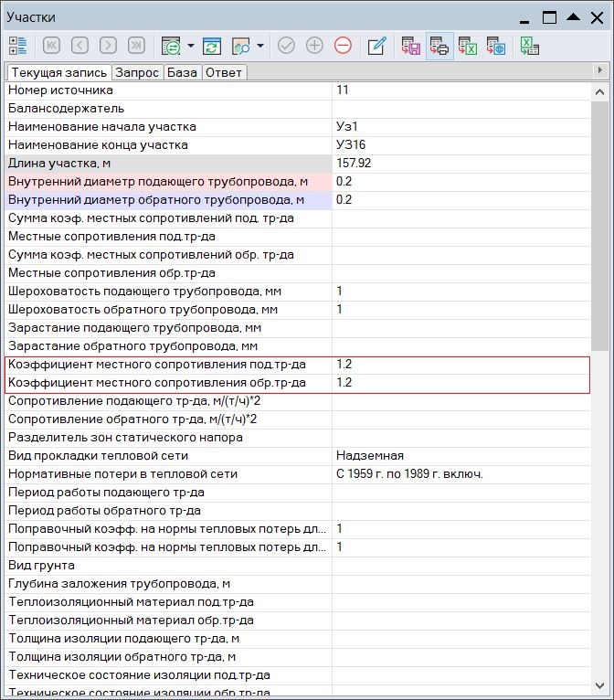The height and width of the screenshot is (700, 614).
Task: Click the vertical scrollbar down arrow
Action: tap(600, 684)
